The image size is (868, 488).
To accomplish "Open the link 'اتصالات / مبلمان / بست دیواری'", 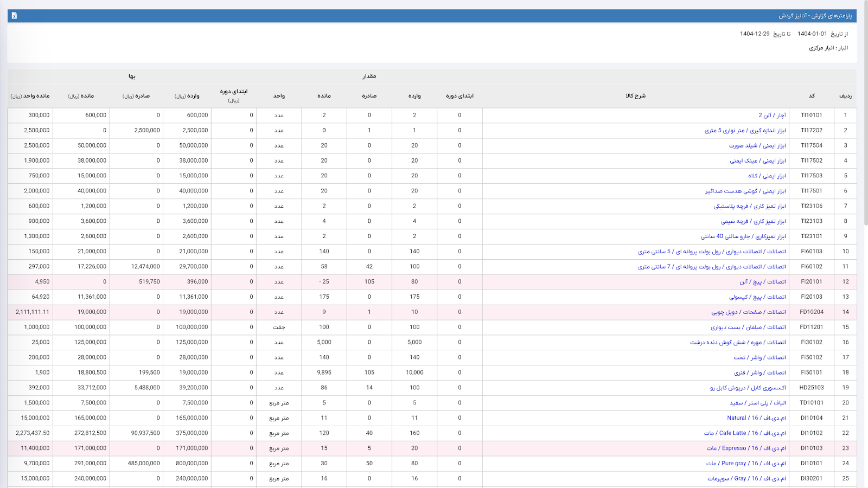I will pyautogui.click(x=748, y=328).
